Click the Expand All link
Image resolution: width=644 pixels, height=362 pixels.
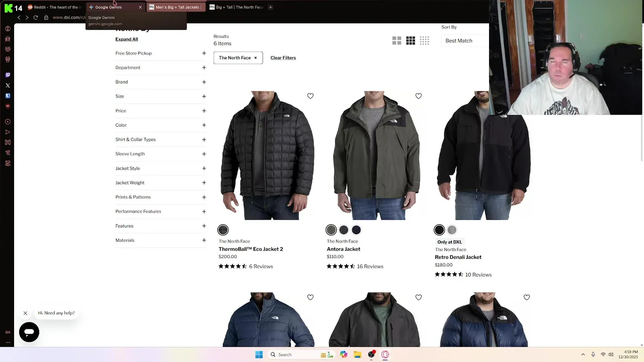pyautogui.click(x=127, y=39)
